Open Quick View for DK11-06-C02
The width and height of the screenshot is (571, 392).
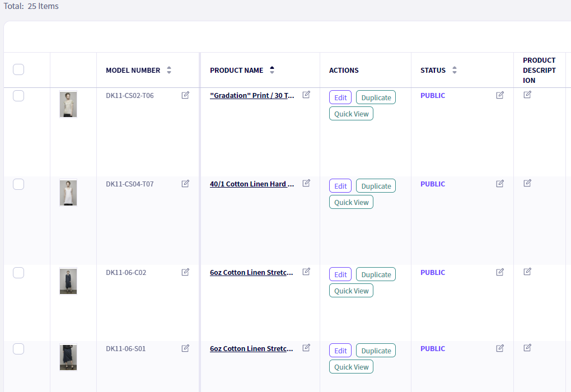point(352,291)
